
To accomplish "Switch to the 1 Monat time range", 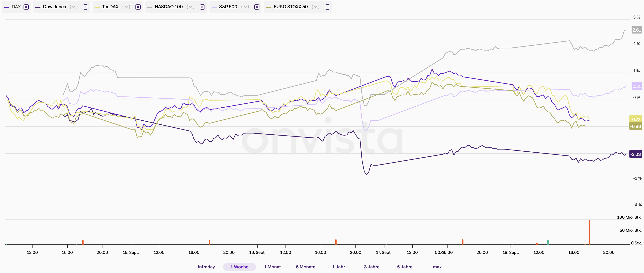I will (272, 267).
